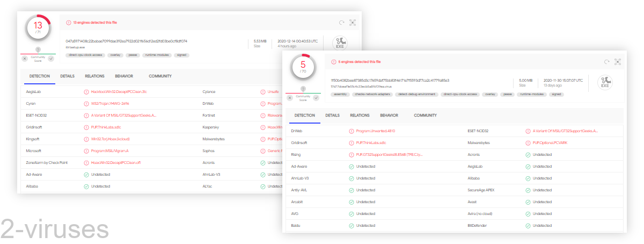Click the warning icon next to W32/Trojan.YHWG-2696
The height and width of the screenshot is (244, 644).
(x=86, y=103)
